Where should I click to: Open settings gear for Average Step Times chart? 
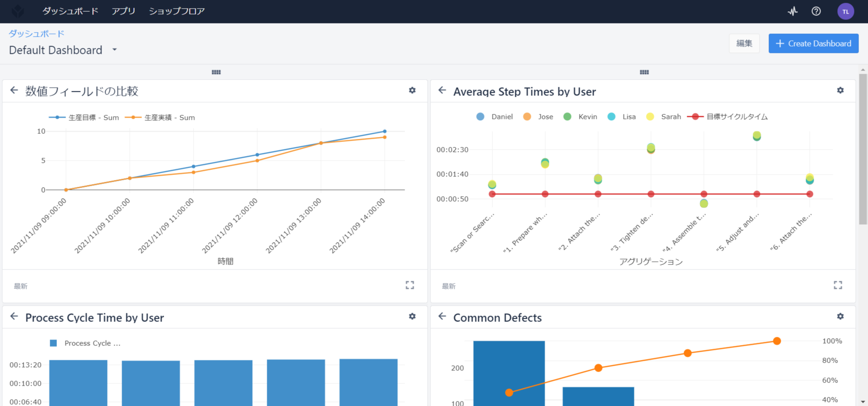click(840, 90)
